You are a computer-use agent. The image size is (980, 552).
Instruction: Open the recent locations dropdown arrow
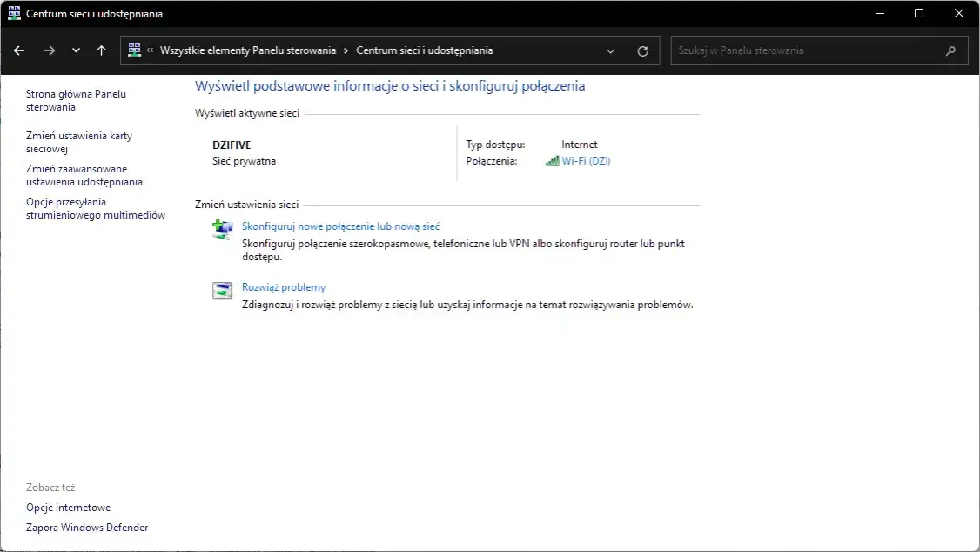coord(76,50)
